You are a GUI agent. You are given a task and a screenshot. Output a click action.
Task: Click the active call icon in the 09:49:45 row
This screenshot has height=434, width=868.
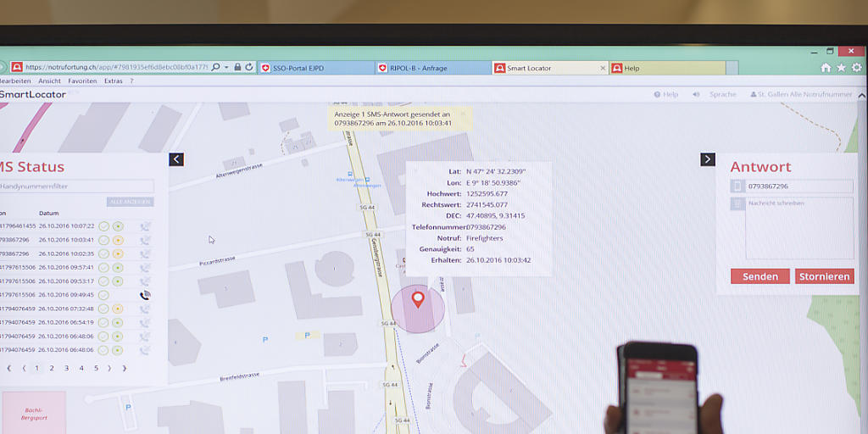coord(145,295)
